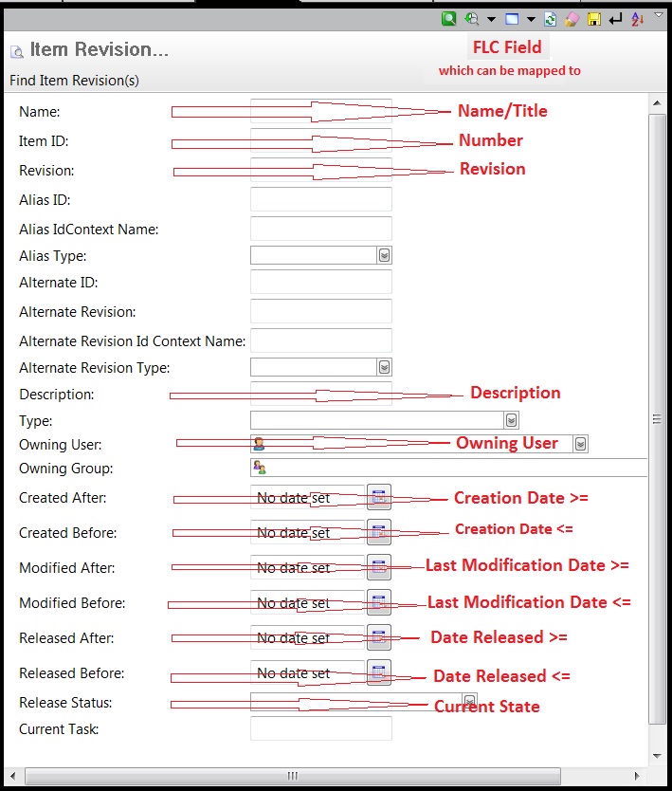Screen dimensions: 672x791
Task: Click the refresh search toolbar icon
Action: click(551, 19)
